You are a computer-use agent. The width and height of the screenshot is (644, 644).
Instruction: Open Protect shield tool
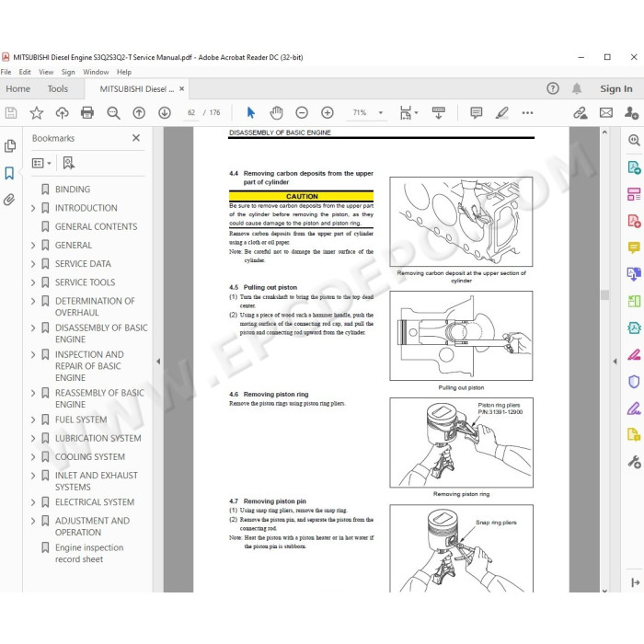(x=634, y=382)
